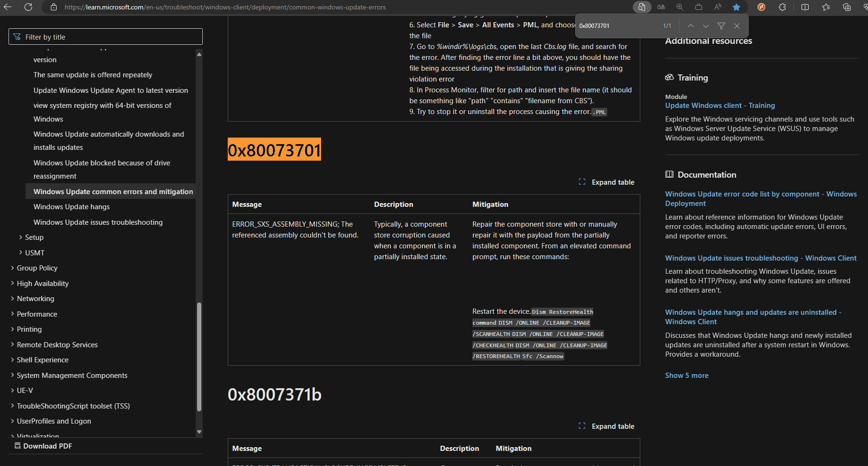This screenshot has height=466, width=868.
Task: Expand the Shell Experience section
Action: pos(40,360)
